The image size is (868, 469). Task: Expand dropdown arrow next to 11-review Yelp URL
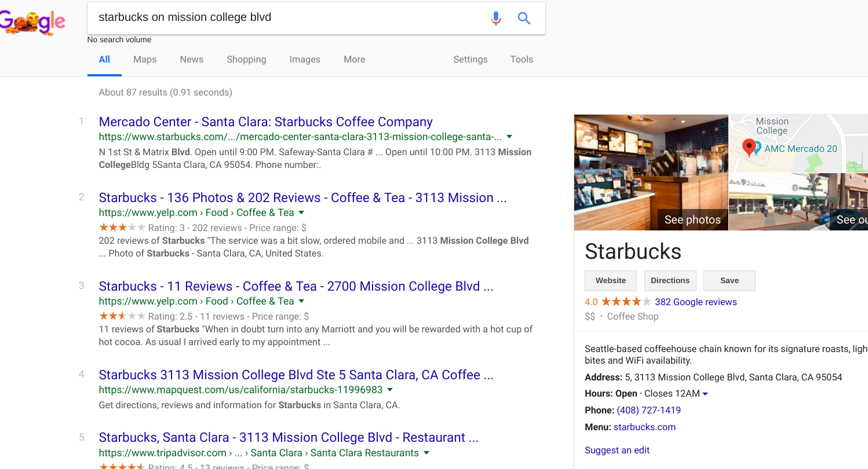(x=301, y=302)
